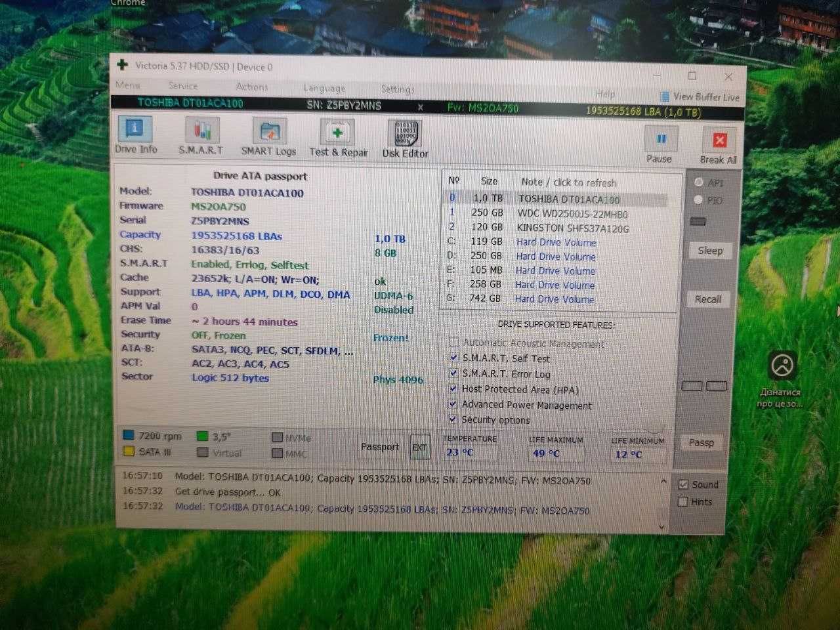Open the Actions menu
This screenshot has width=840, height=630.
252,87
